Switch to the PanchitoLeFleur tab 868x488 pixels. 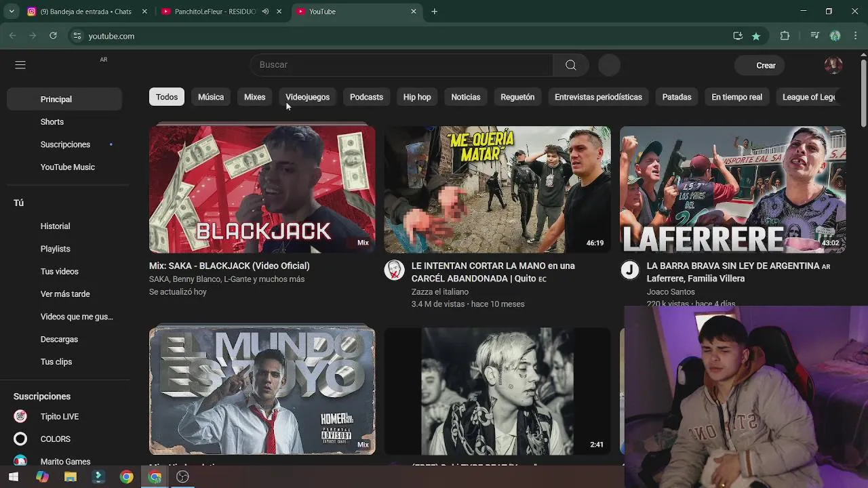[x=214, y=12]
